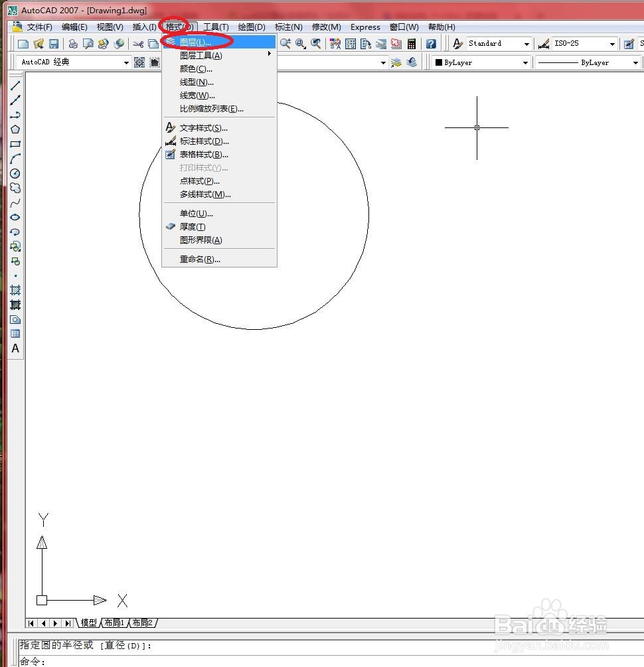Screen dimensions: 644x667
Task: Select the Revision cloud tool
Action: 15,188
